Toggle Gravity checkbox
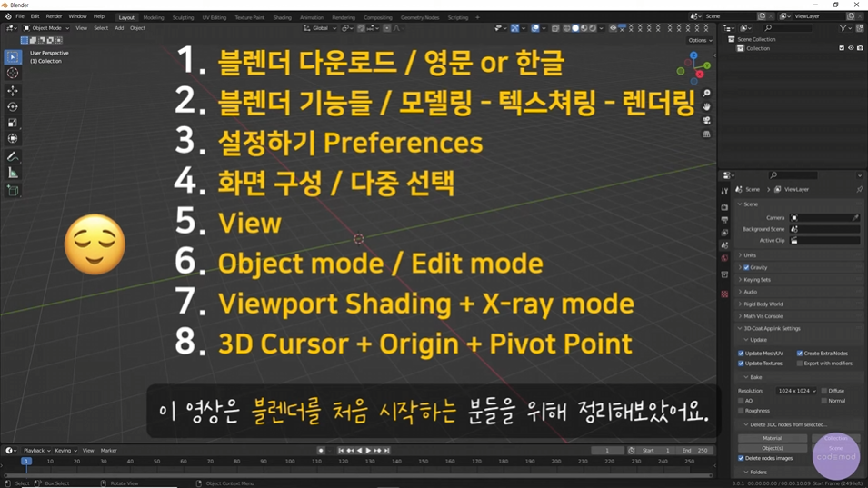Image resolution: width=868 pixels, height=488 pixels. [x=746, y=268]
